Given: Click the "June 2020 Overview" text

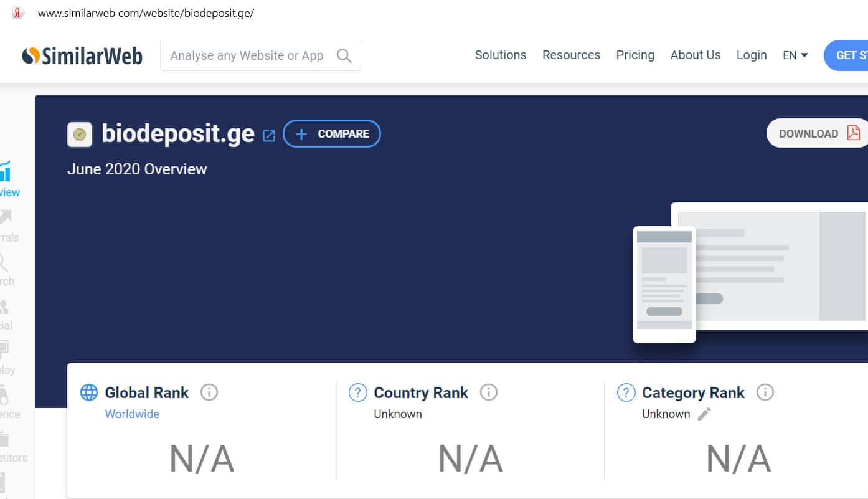Looking at the screenshot, I should coord(137,169).
